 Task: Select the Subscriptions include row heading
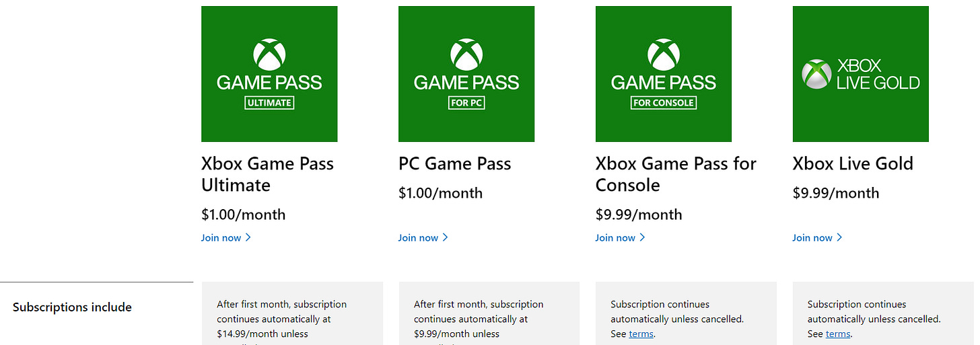click(72, 307)
